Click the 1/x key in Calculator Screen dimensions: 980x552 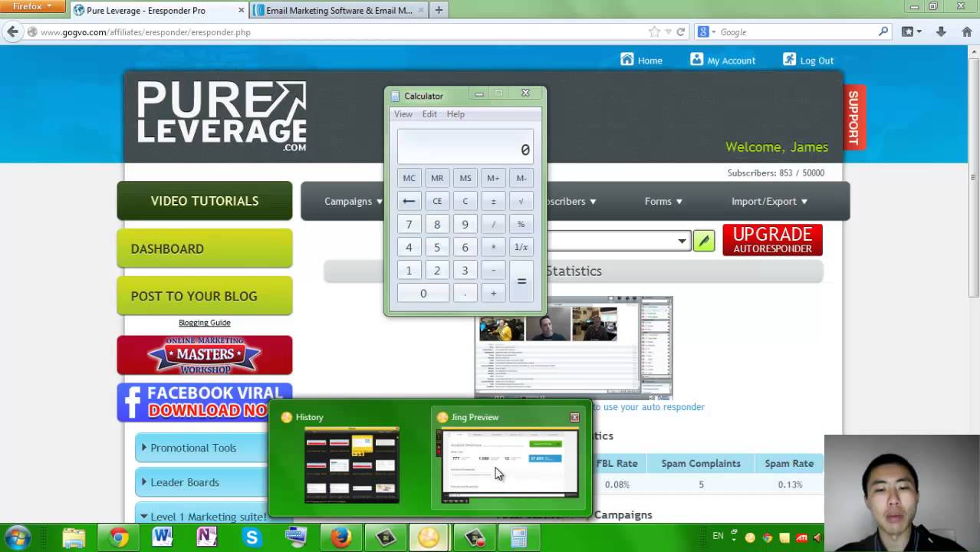point(521,247)
